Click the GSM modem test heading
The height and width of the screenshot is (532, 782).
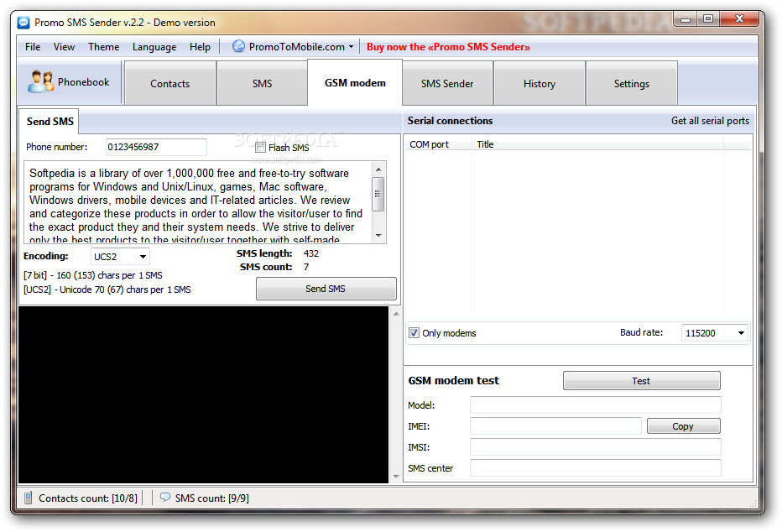click(453, 380)
